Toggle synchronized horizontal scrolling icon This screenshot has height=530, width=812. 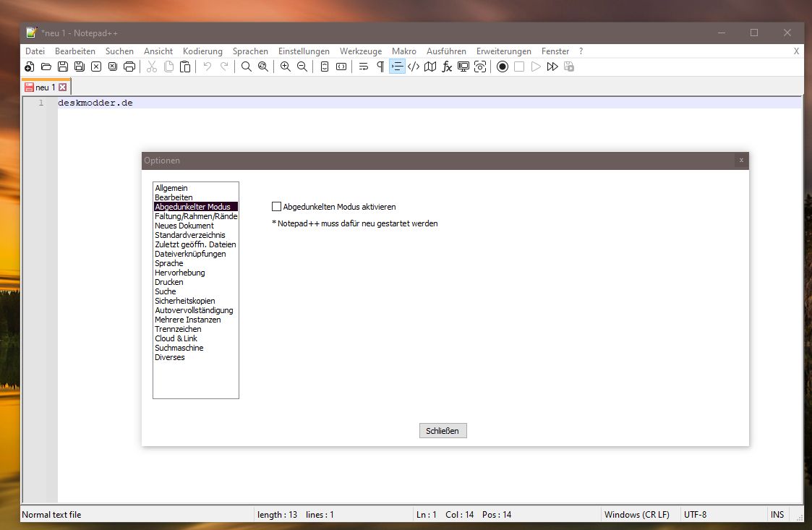coord(341,67)
